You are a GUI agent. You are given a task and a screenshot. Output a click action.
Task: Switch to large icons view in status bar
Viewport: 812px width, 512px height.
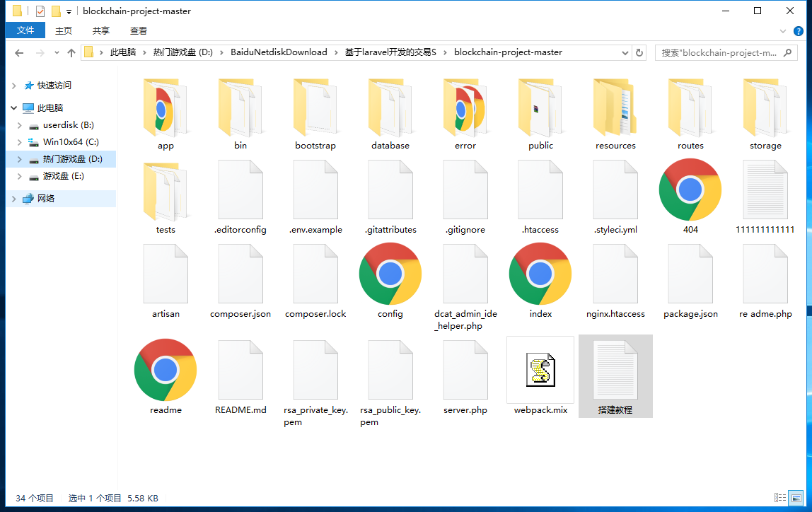(x=796, y=498)
